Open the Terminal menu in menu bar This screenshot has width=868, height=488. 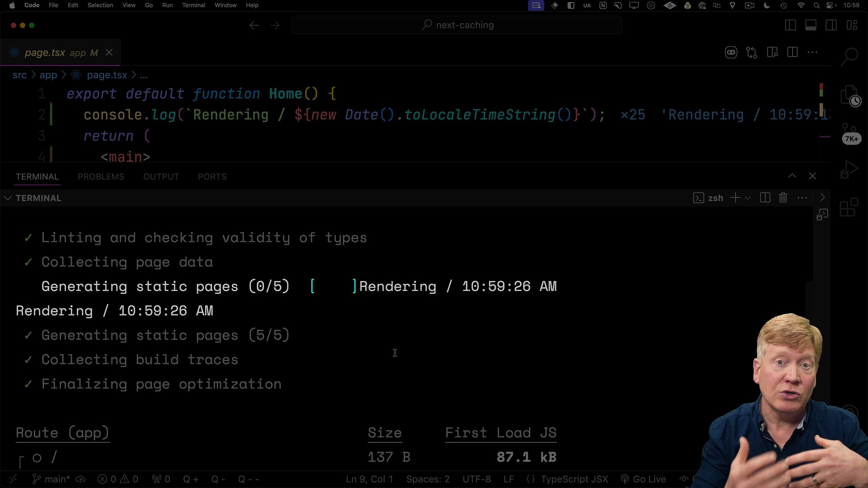point(193,5)
